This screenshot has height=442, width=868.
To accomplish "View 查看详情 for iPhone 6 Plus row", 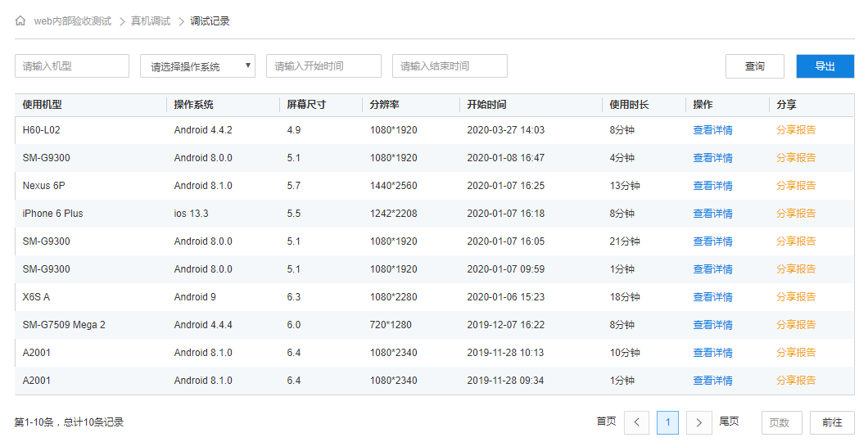I will 712,214.
